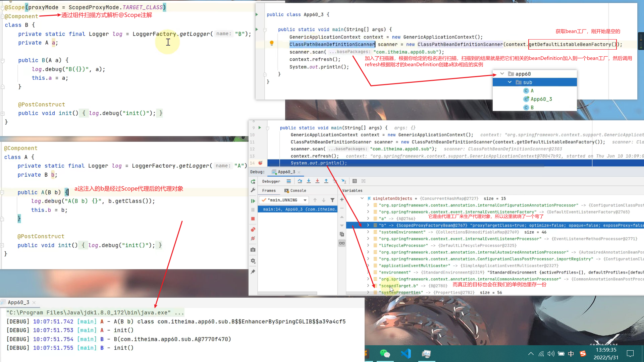The width and height of the screenshot is (644, 362).
Task: Open WeChat from the taskbar
Action: 385,354
